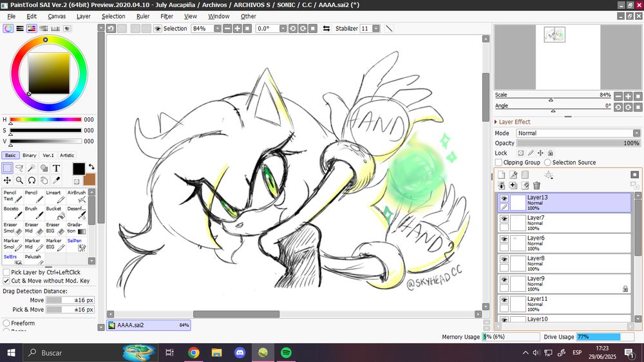644x362 pixels.
Task: Open the Filter menu
Action: [167, 17]
